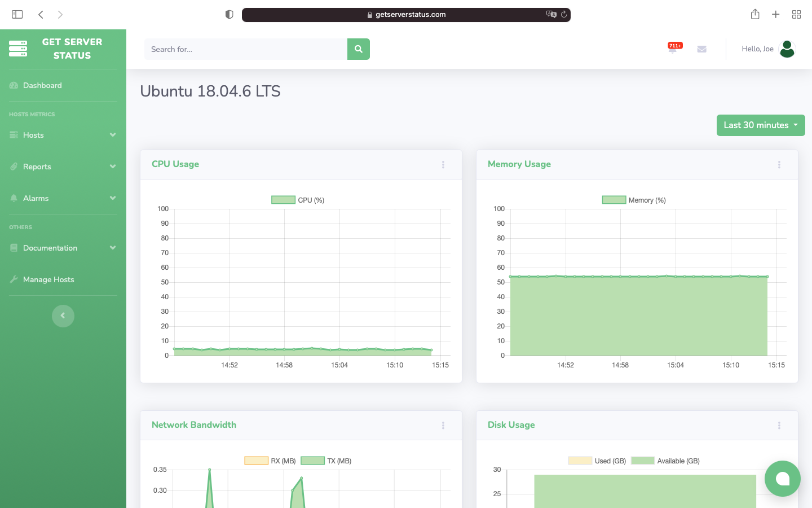Expand the Documentation menu chevron
Image resolution: width=812 pixels, height=508 pixels.
pyautogui.click(x=113, y=248)
